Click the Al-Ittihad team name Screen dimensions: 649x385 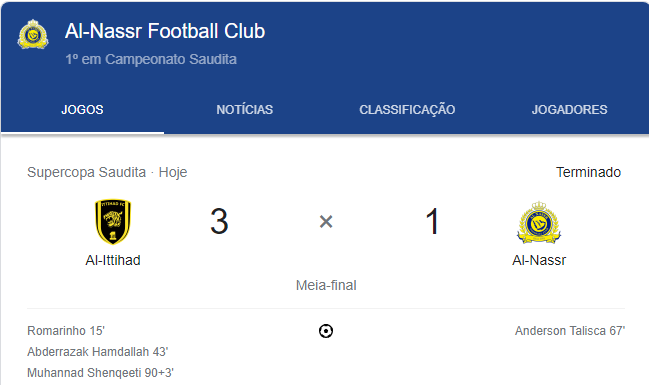pyautogui.click(x=113, y=260)
